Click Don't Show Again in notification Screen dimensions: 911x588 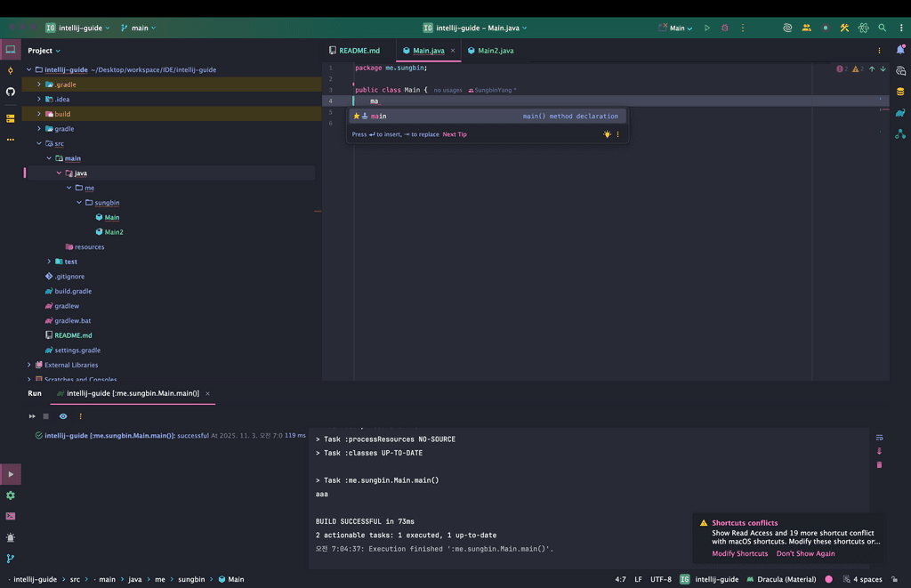(805, 553)
